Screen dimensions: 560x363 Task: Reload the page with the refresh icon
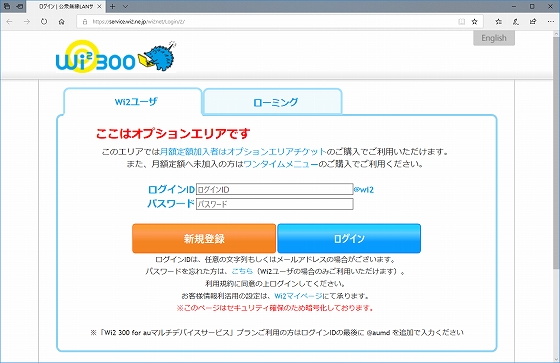pyautogui.click(x=44, y=21)
